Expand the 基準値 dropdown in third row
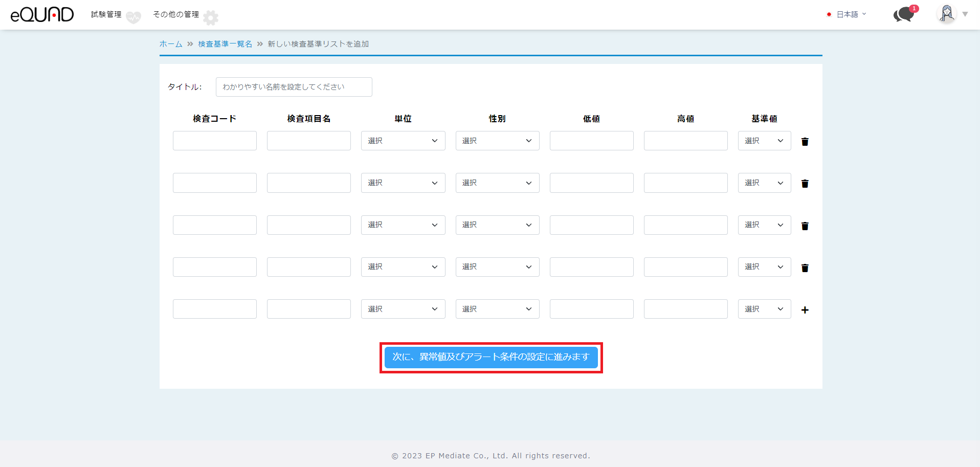Image resolution: width=980 pixels, height=467 pixels. (x=764, y=225)
